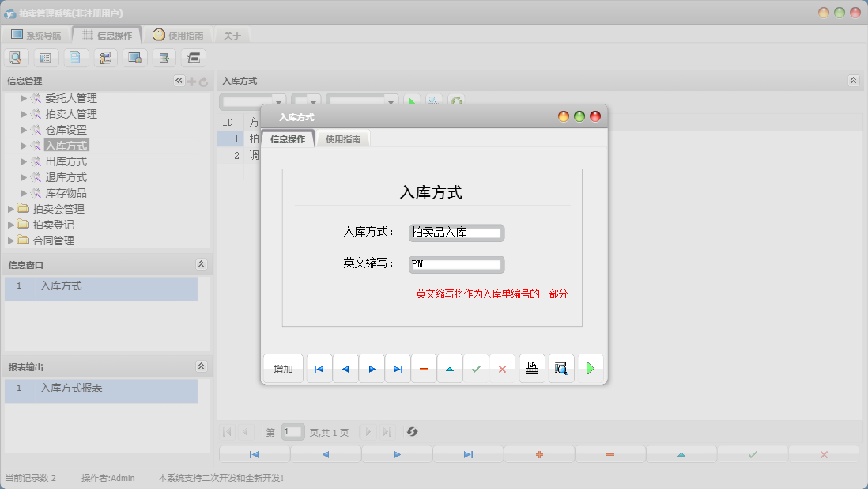Click the print preview icon in the dialog
868x489 pixels.
point(560,368)
